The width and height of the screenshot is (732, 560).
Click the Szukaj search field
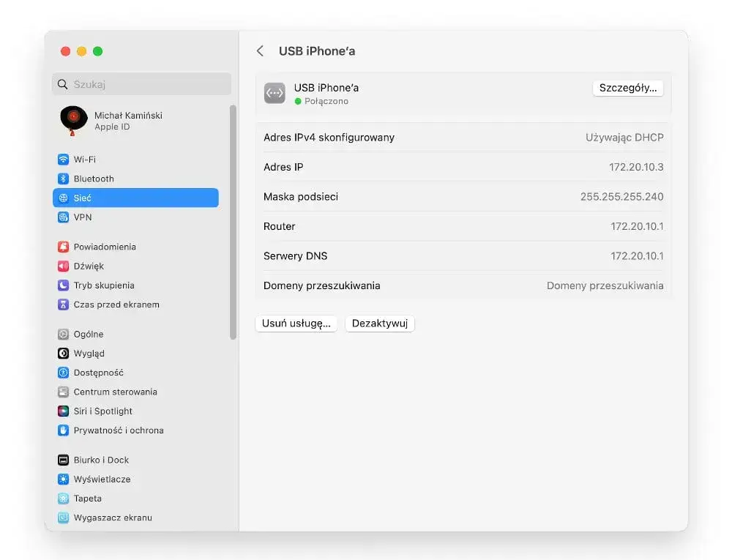pos(141,83)
